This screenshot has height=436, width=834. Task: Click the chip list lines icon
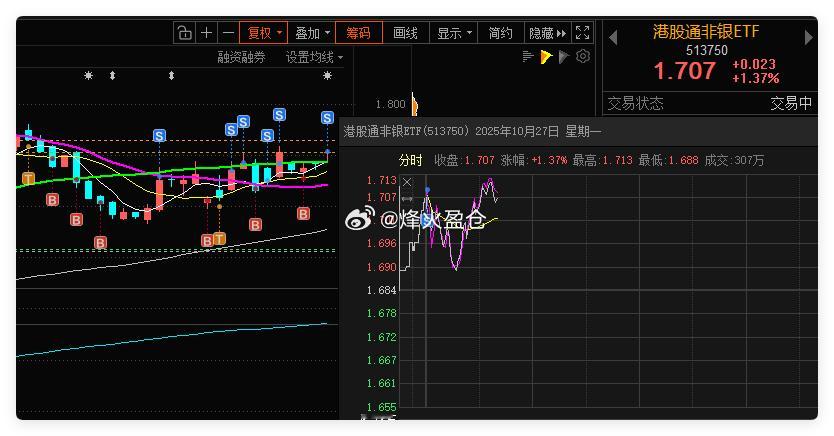click(x=528, y=56)
